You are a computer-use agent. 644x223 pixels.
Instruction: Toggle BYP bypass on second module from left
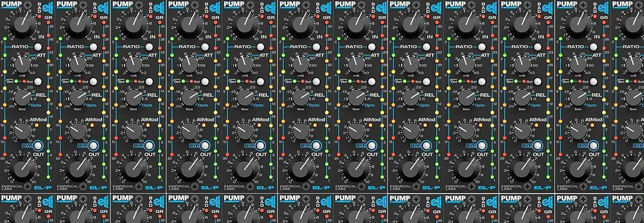tap(93, 146)
